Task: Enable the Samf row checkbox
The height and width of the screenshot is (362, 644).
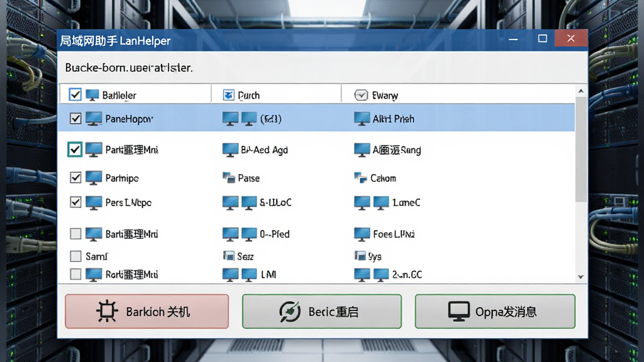Action: pos(75,256)
